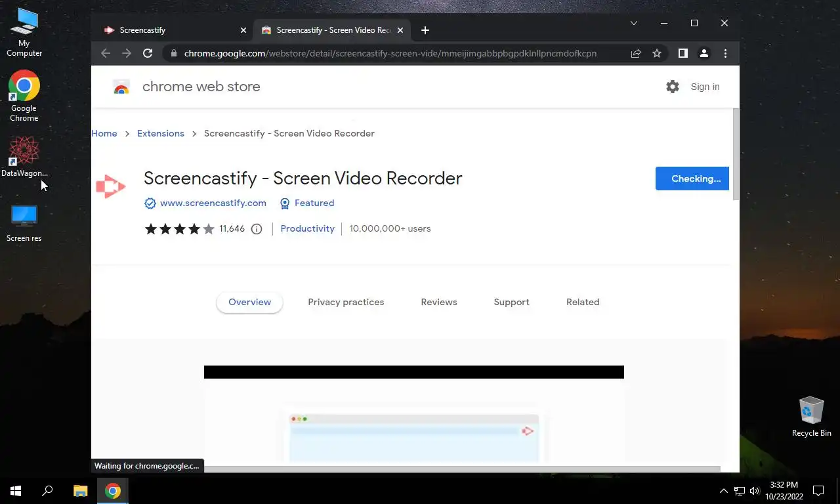Open the notification center icon

coord(818,490)
